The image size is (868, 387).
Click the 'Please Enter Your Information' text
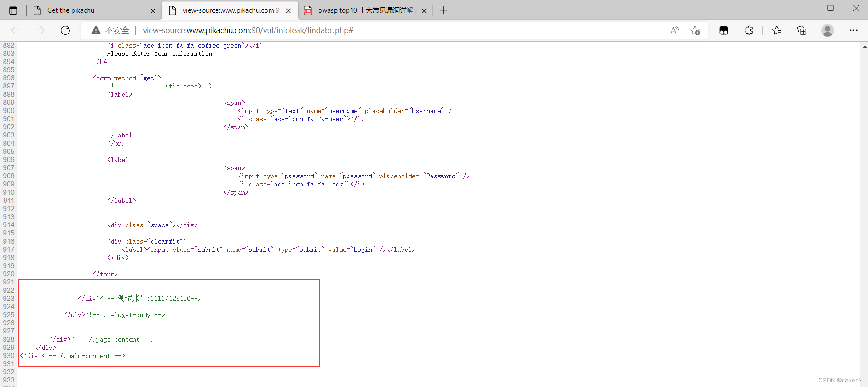(160, 54)
